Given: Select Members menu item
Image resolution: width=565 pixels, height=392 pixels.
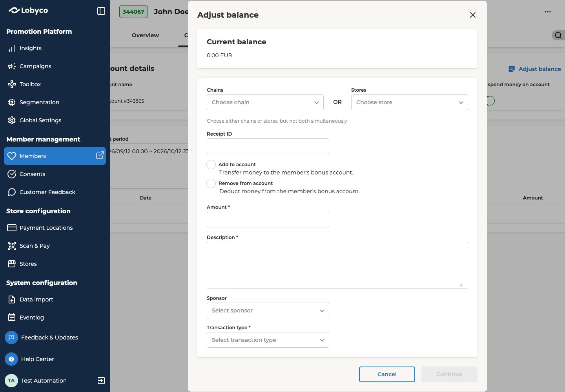Looking at the screenshot, I should 55,156.
